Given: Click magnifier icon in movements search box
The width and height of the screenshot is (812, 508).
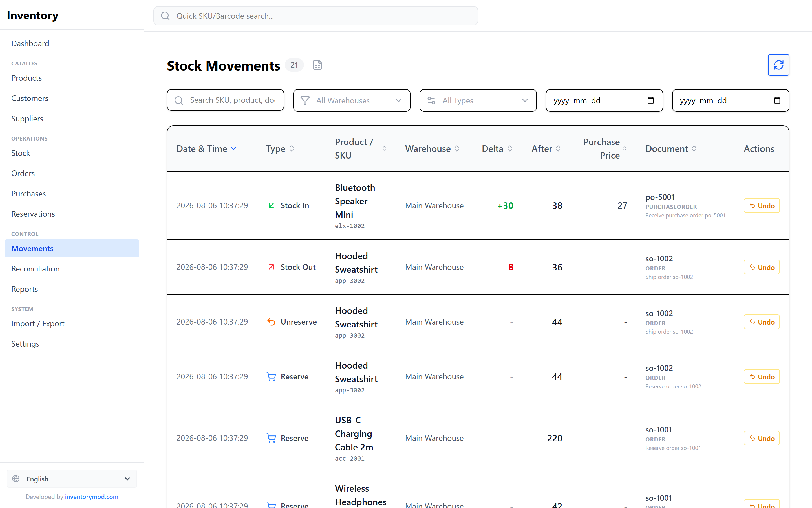Looking at the screenshot, I should tap(178, 100).
